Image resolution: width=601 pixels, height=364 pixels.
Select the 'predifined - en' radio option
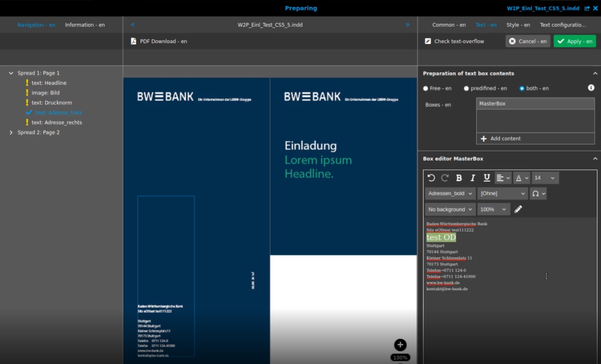(466, 89)
